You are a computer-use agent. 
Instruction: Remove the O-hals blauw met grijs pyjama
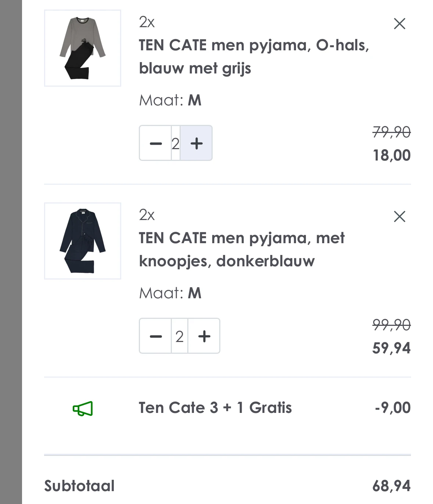click(x=399, y=24)
